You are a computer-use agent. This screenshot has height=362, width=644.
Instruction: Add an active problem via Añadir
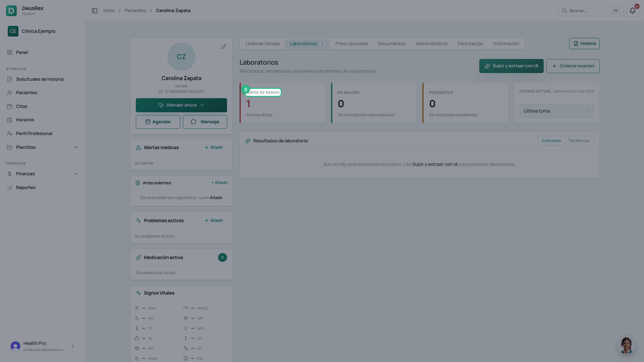pyautogui.click(x=214, y=221)
